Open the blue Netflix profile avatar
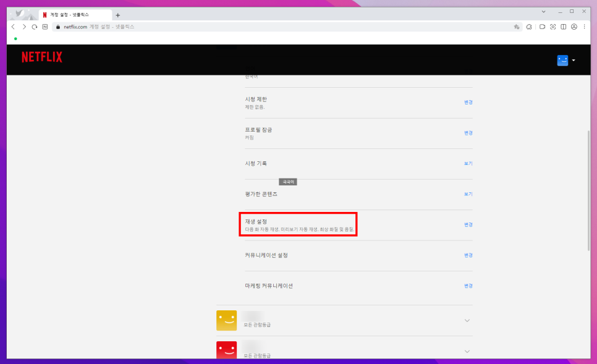Image resolution: width=597 pixels, height=364 pixels. 562,60
